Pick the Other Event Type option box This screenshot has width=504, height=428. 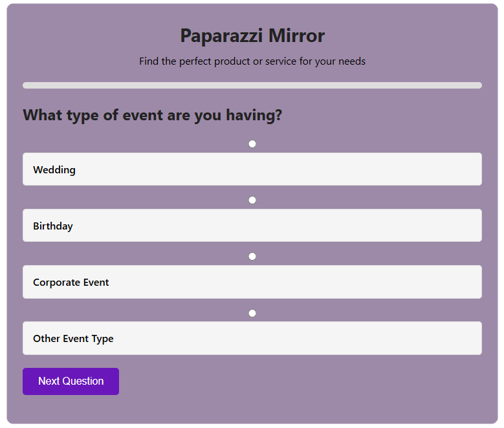coord(252,338)
